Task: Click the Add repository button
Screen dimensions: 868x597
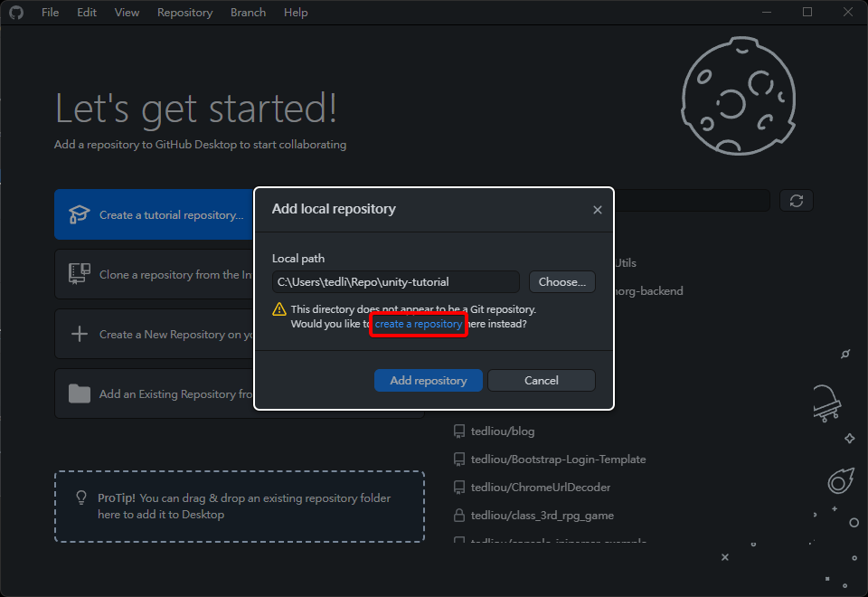Action: [x=428, y=381]
